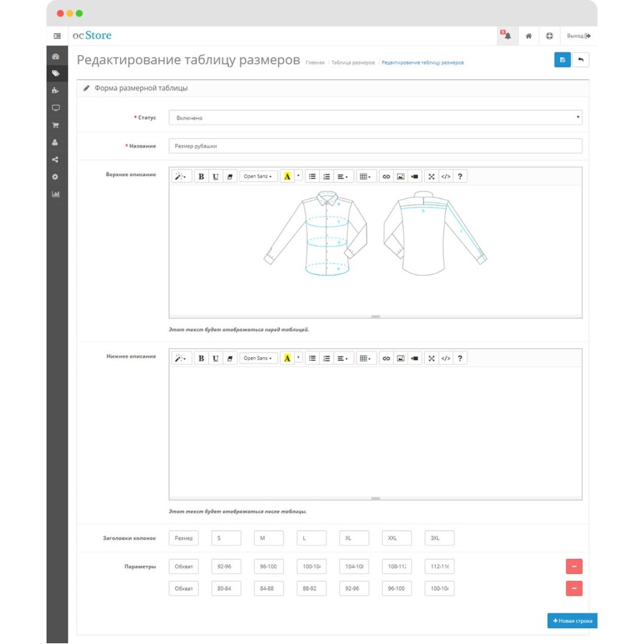Click the column header field containing XXL

click(396, 538)
